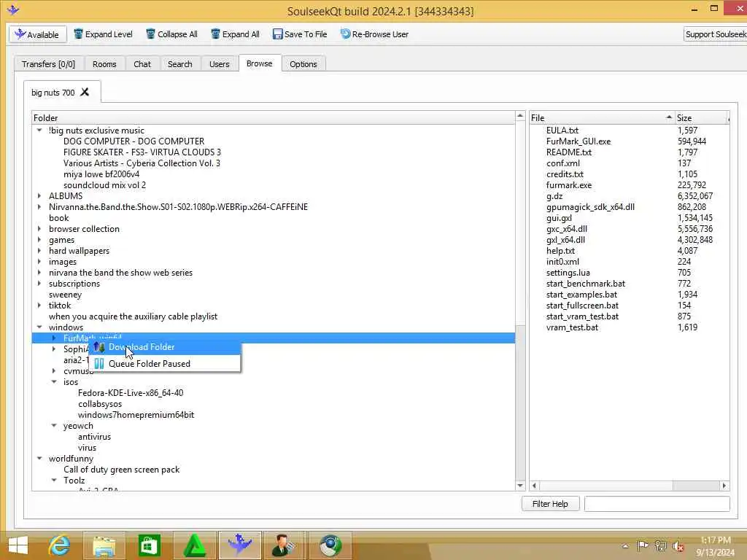The image size is (747, 560).
Task: Select the Call of duty green screen pack folder
Action: (122, 470)
